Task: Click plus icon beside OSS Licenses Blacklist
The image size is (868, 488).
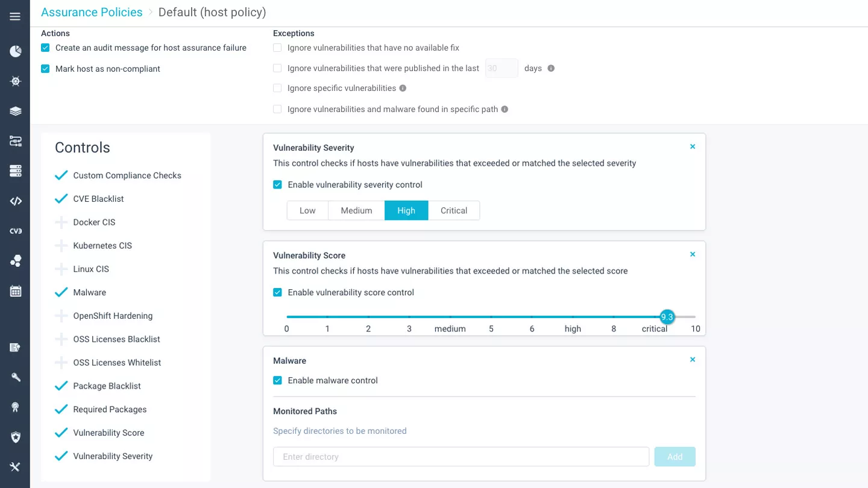Action: pyautogui.click(x=61, y=339)
